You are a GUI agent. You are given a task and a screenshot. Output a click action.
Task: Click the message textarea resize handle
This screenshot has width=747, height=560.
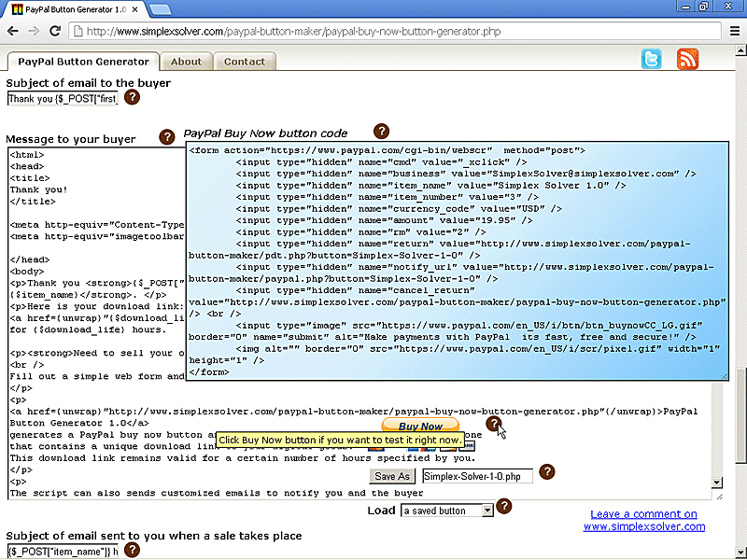(x=719, y=497)
